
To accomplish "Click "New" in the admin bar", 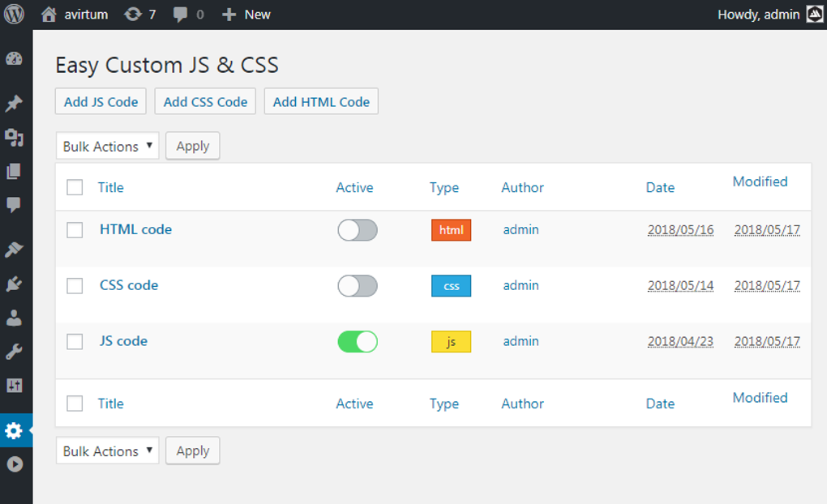I will coord(246,15).
